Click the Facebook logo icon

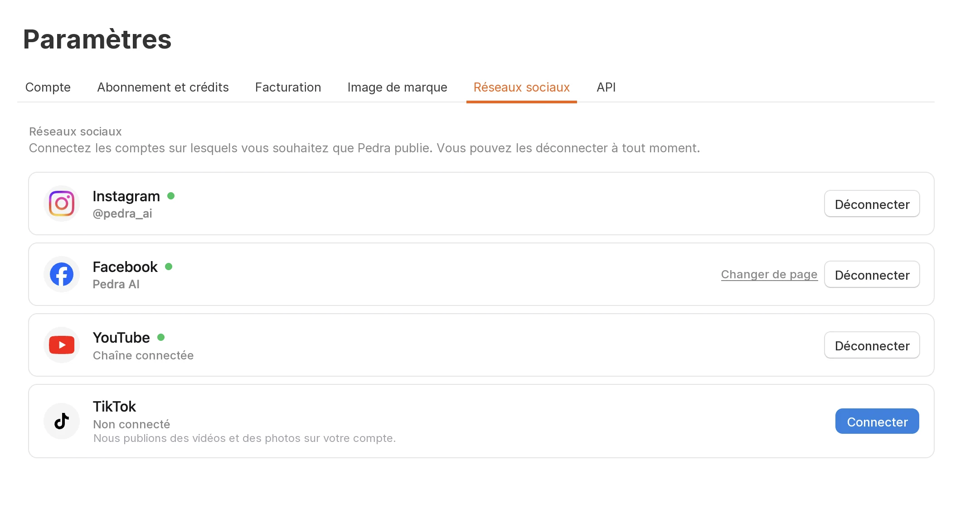point(62,274)
